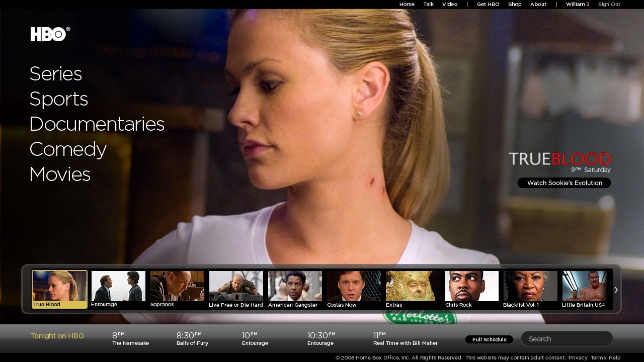Click the True Blood title logo

(560, 159)
